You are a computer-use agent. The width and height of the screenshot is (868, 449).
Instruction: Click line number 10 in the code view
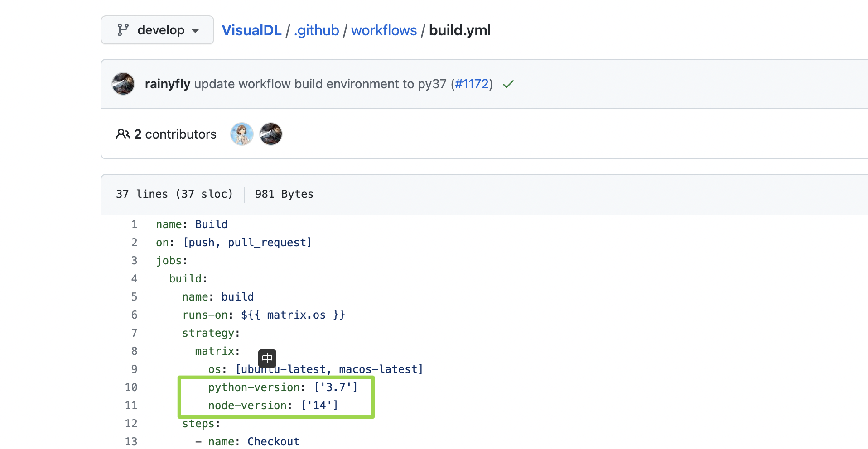pyautogui.click(x=131, y=387)
